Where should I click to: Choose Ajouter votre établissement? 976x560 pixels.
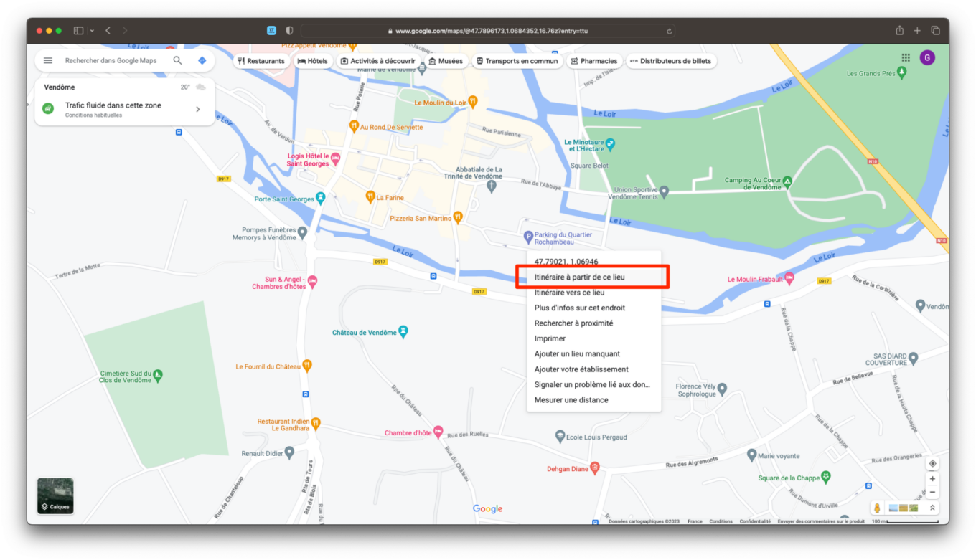[x=593, y=369]
